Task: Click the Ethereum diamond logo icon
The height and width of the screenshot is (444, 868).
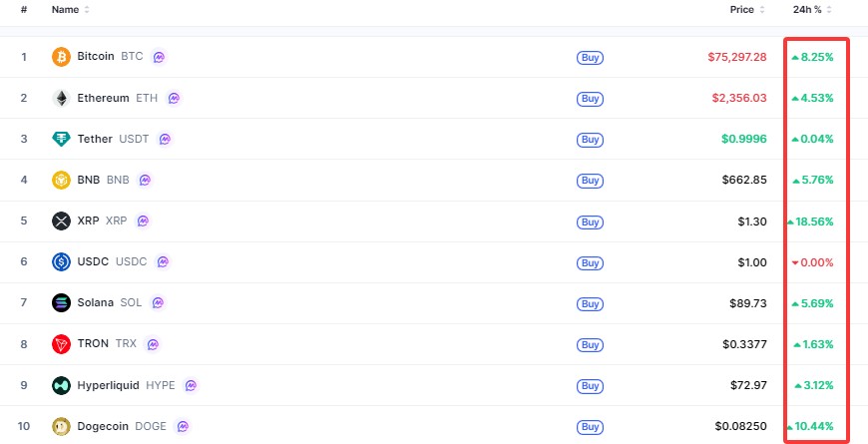Action: coord(61,98)
